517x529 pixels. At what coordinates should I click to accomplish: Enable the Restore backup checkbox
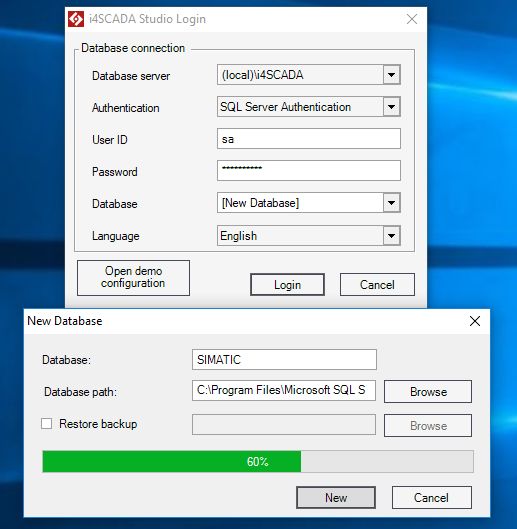[47, 424]
